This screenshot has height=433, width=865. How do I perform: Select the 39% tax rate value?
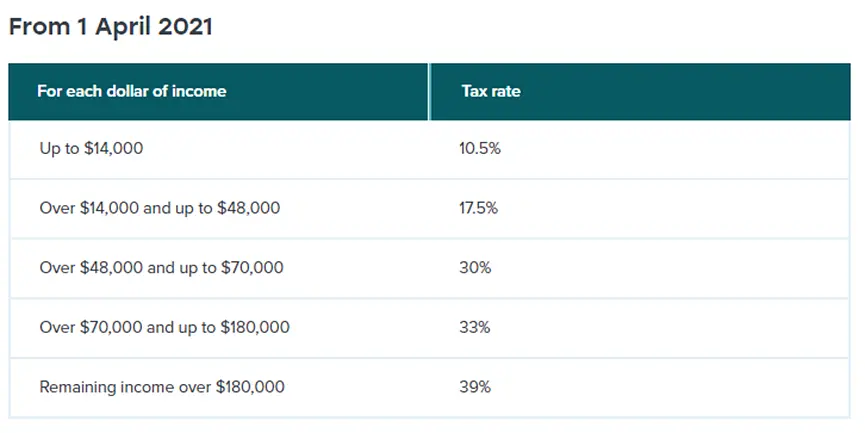click(475, 385)
